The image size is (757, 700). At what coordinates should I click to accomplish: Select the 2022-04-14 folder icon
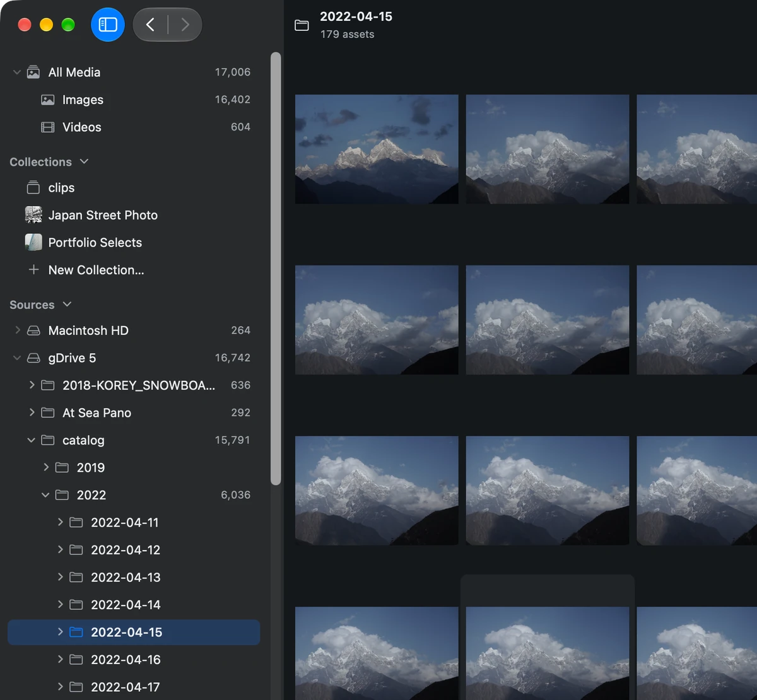pyautogui.click(x=76, y=605)
